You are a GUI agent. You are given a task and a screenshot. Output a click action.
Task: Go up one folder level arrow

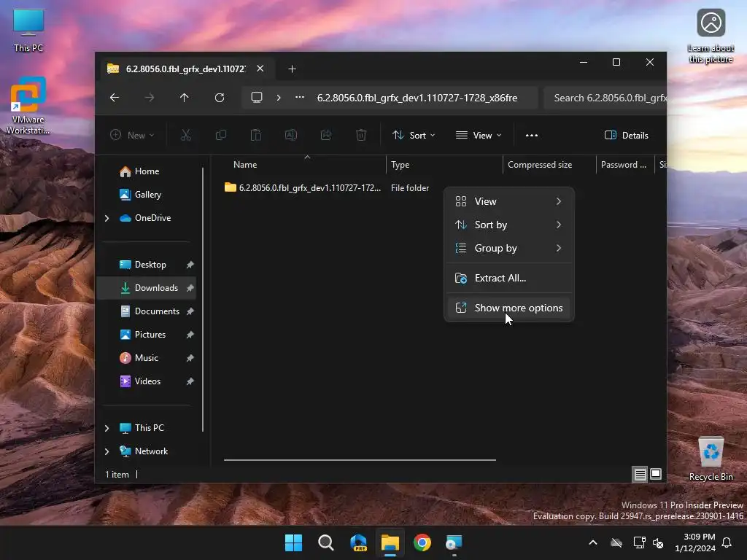tap(185, 98)
